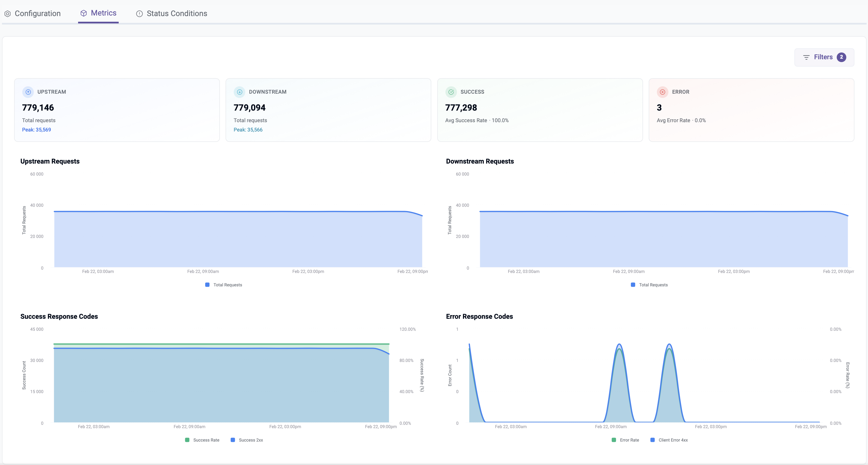Click the Upstream arrow-up icon
The width and height of the screenshot is (868, 465).
(x=28, y=92)
